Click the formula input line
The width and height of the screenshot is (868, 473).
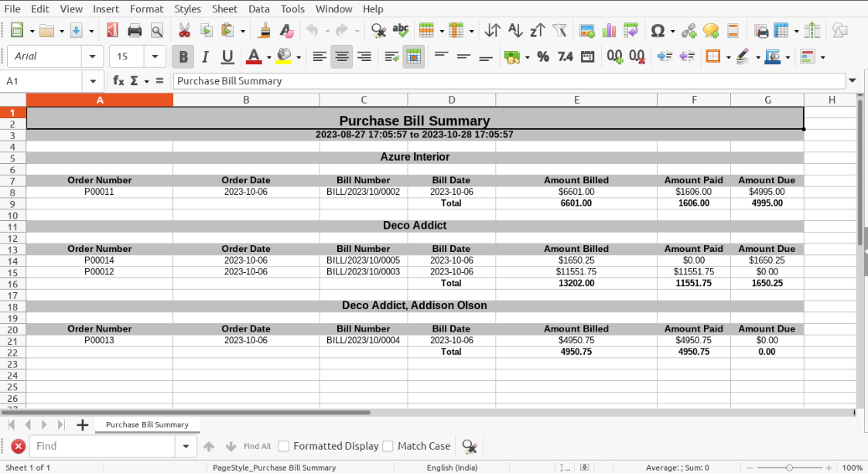pos(509,81)
